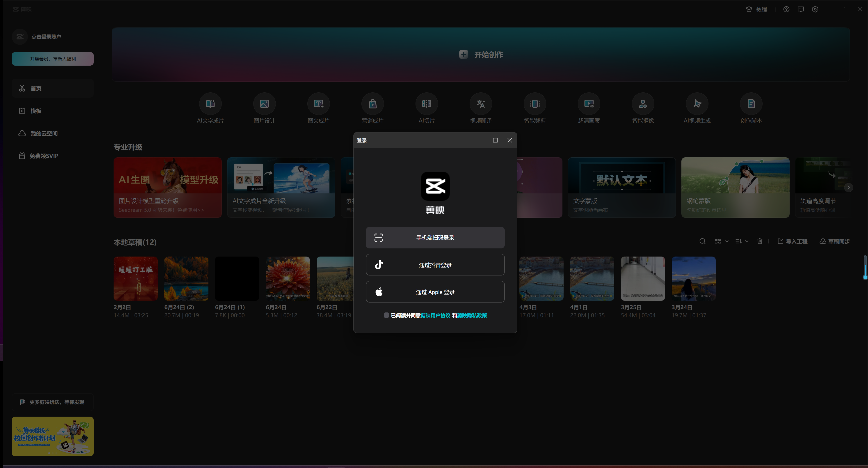Open the 3月25日 draft thumbnail

click(x=643, y=278)
